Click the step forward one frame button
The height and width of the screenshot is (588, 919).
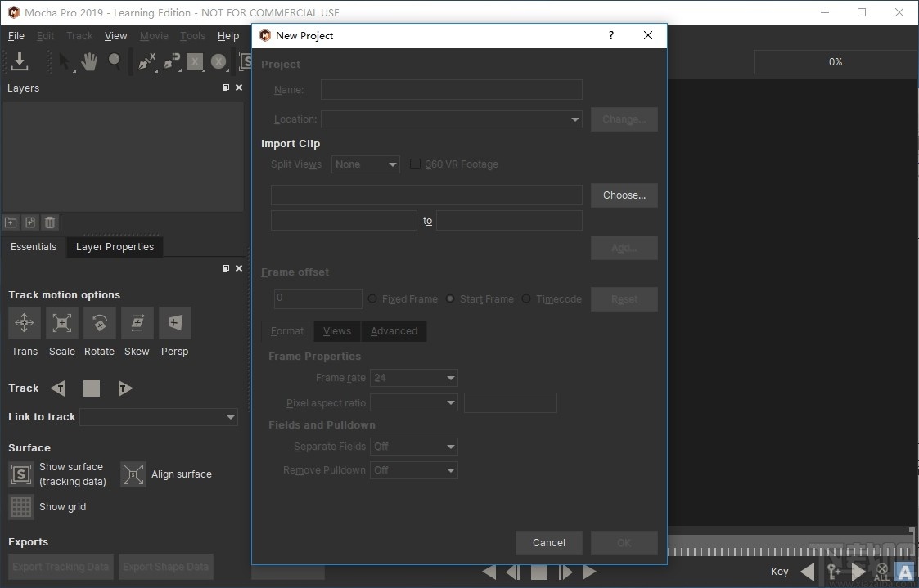coord(565,572)
